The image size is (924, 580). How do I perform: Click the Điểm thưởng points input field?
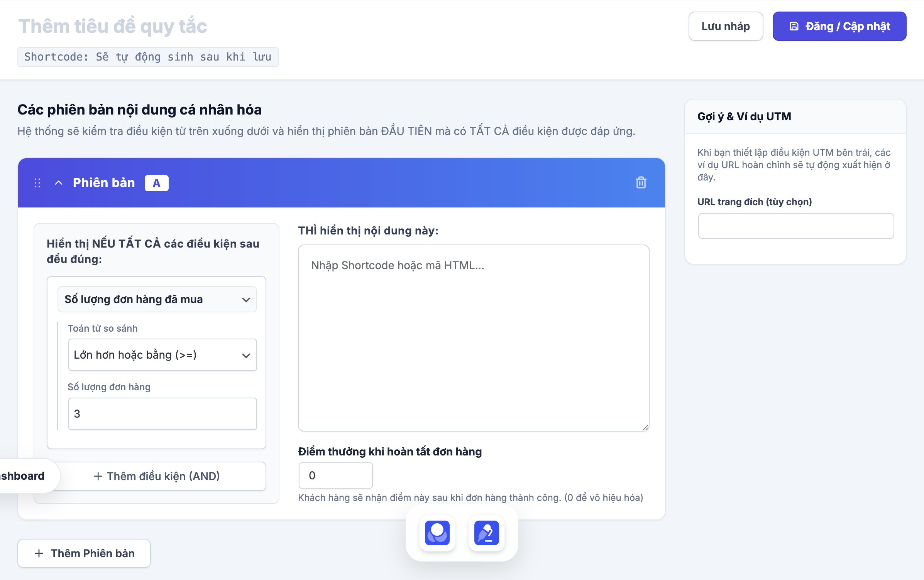[335, 475]
